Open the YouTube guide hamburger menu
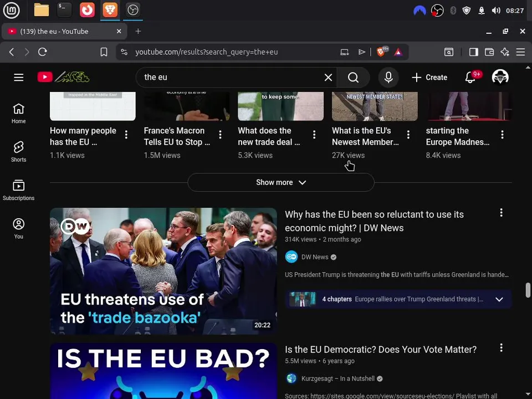The image size is (532, 399). pyautogui.click(x=19, y=78)
